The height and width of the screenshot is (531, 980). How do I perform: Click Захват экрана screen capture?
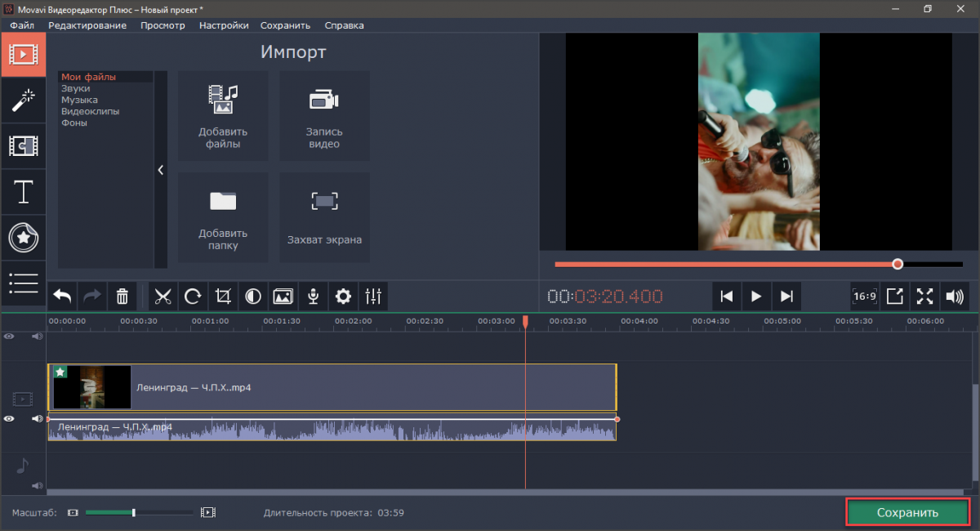pyautogui.click(x=324, y=217)
